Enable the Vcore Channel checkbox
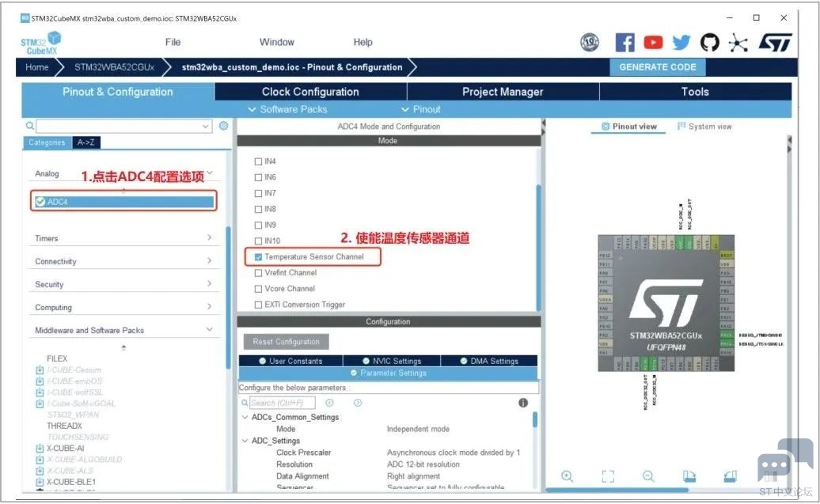The height and width of the screenshot is (504, 820). pos(258,289)
